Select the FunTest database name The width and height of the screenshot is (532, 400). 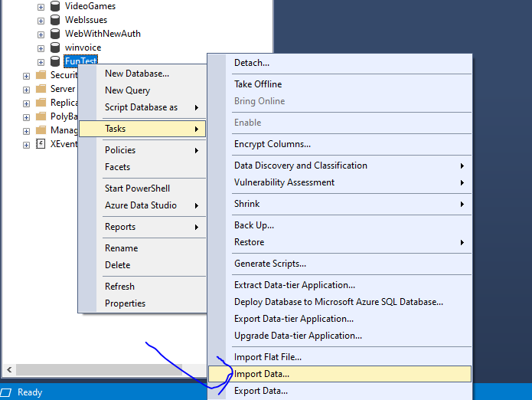pos(80,61)
